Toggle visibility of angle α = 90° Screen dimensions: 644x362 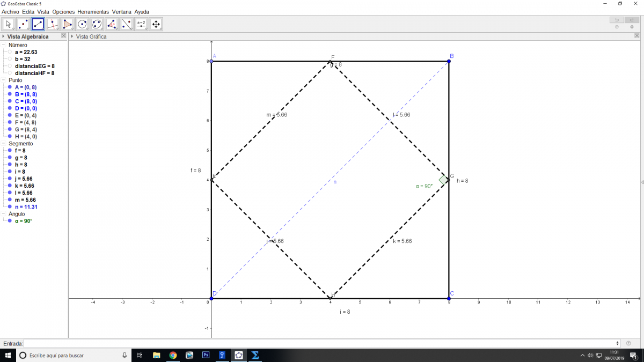point(10,220)
